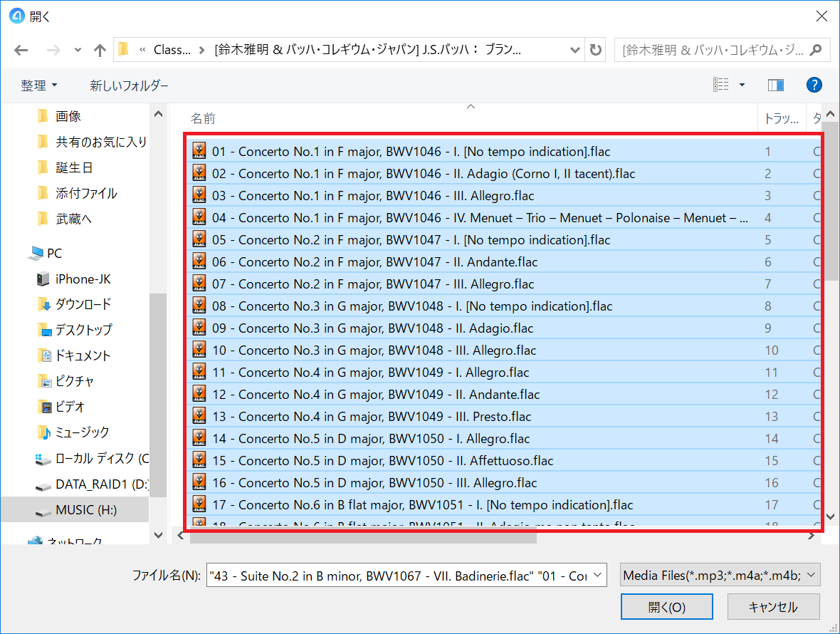Click the sidebar scroll down arrow
Screen dimensions: 840x634
(158, 535)
